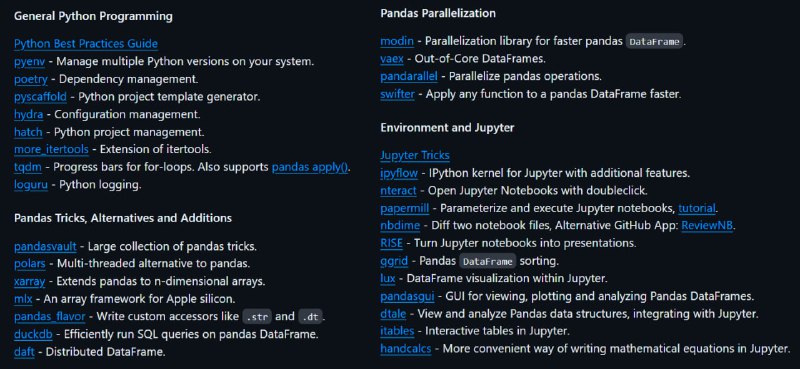Open the loguru logging link
800x369 pixels.
31,185
